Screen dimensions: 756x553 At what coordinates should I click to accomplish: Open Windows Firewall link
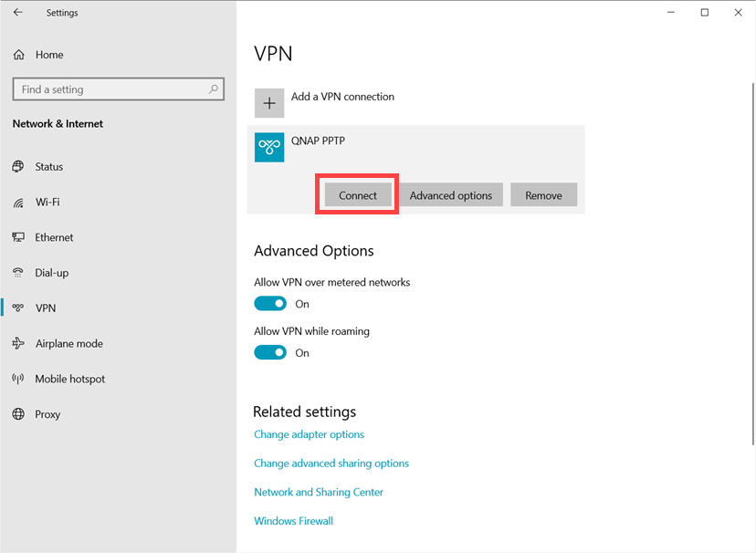tap(294, 521)
